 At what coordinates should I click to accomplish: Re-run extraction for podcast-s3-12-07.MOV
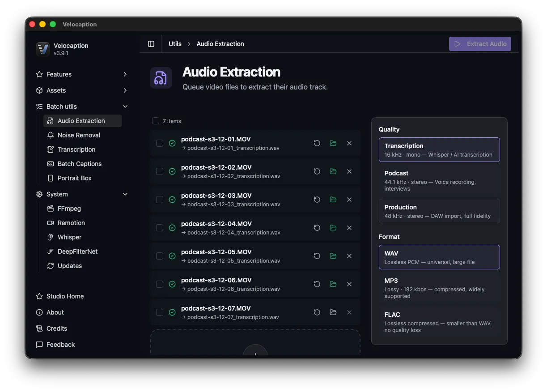coord(317,312)
